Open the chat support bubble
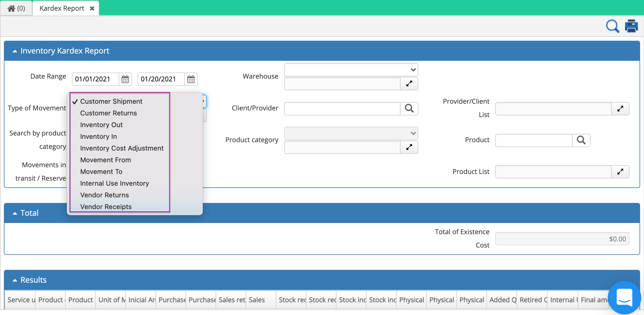 coord(624,298)
